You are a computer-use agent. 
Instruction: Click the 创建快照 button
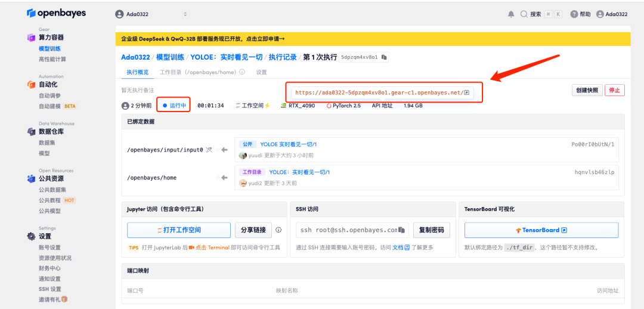click(586, 90)
